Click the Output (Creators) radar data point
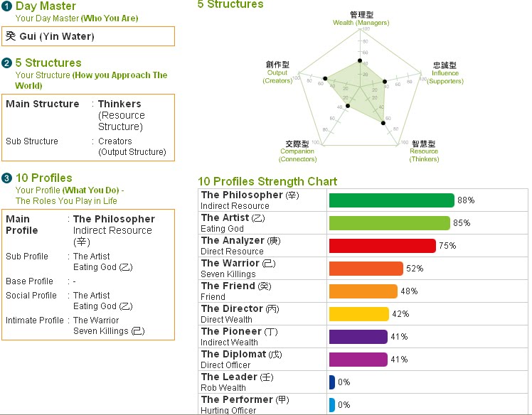Screen dimensions: 532x415 pos(325,78)
